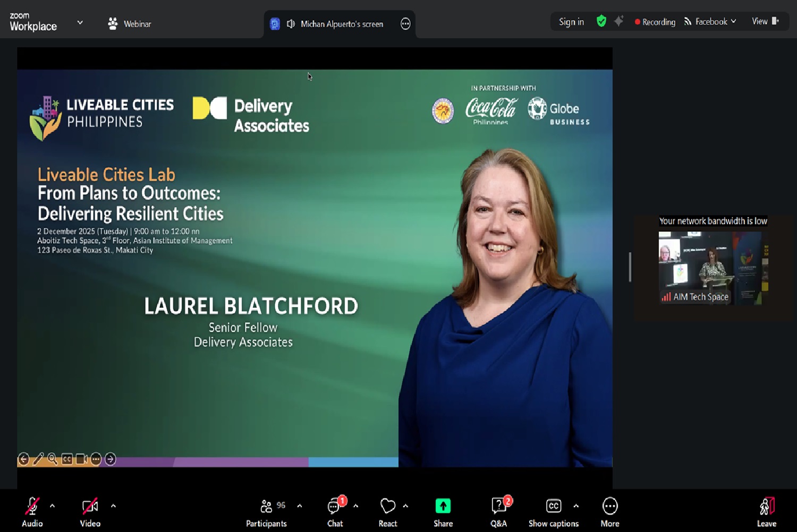Click the green Share screen icon
This screenshot has height=532, width=797.
pos(443,506)
